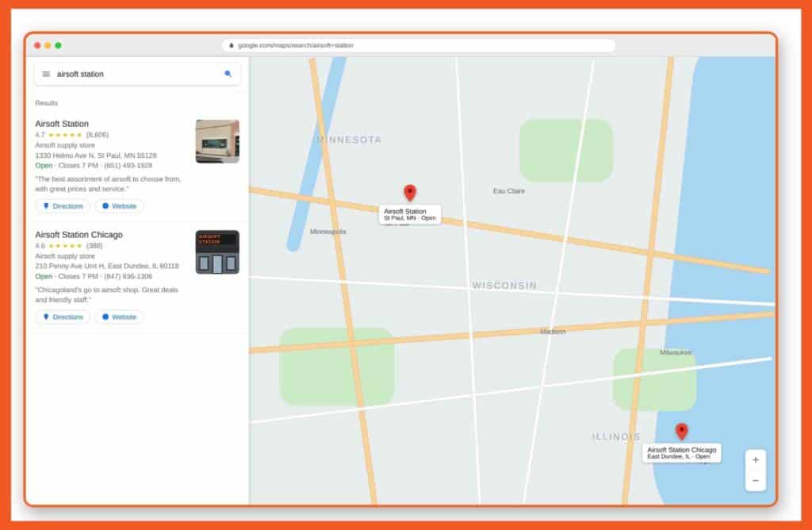Select the red pin for Airsoft Station Chicago

[x=681, y=432]
